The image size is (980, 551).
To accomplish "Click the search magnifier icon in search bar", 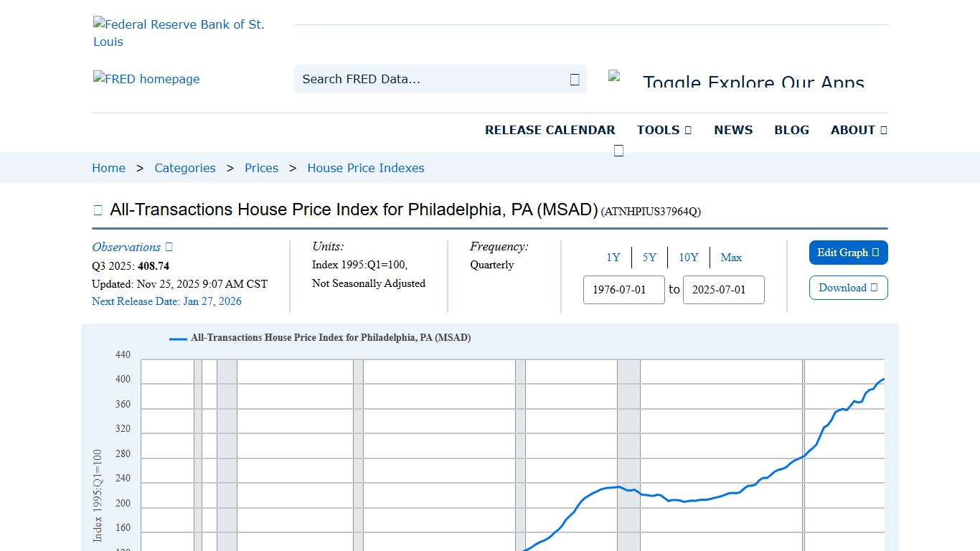I will 573,79.
